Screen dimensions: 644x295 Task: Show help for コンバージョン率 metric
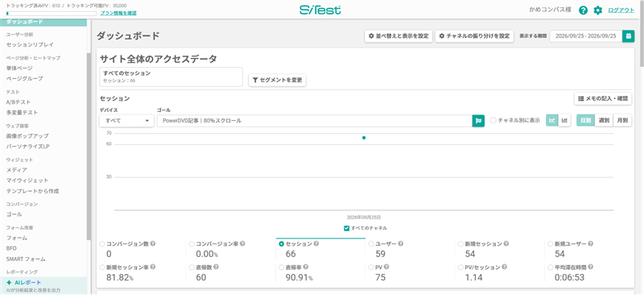click(x=242, y=243)
